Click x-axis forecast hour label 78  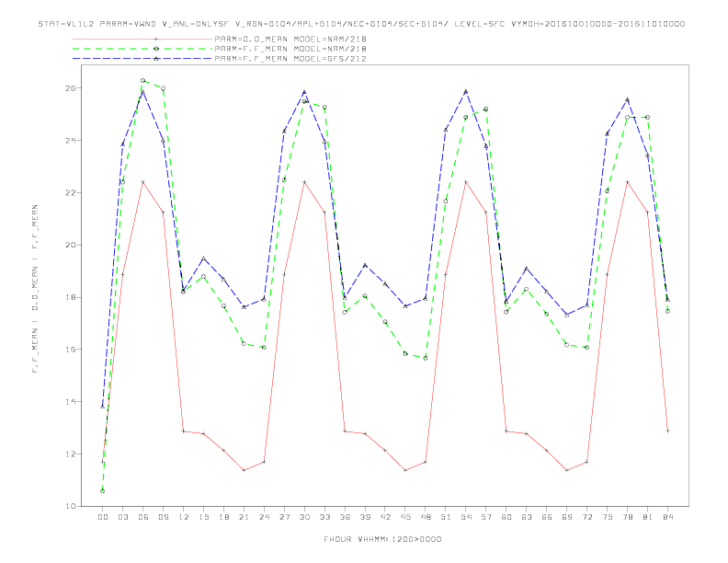click(x=627, y=517)
